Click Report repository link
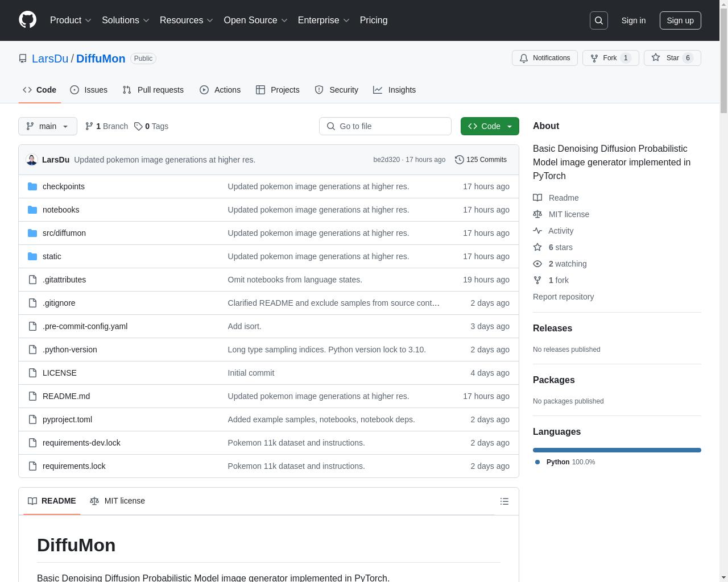 click(x=563, y=297)
